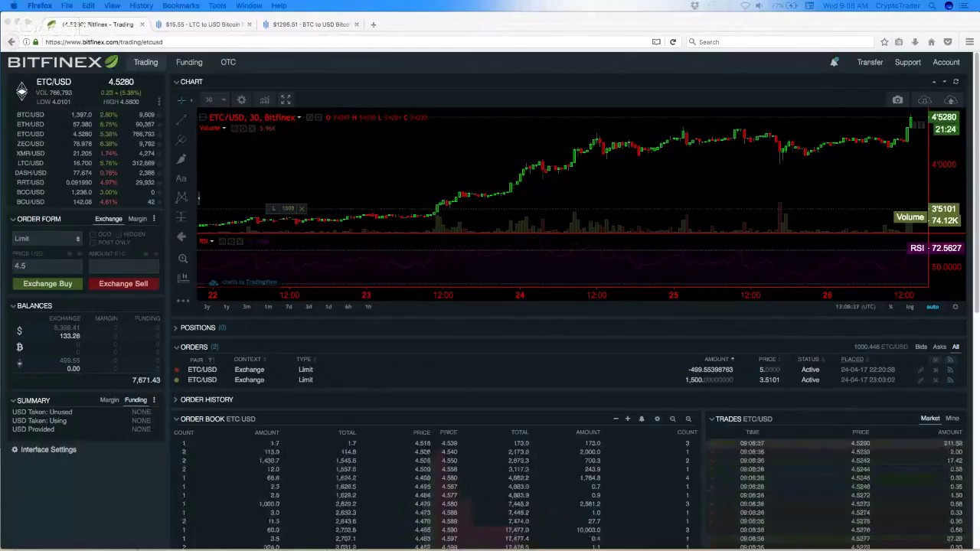980x551 pixels.
Task: Enable the POST ONLY checkbox
Action: pos(93,243)
